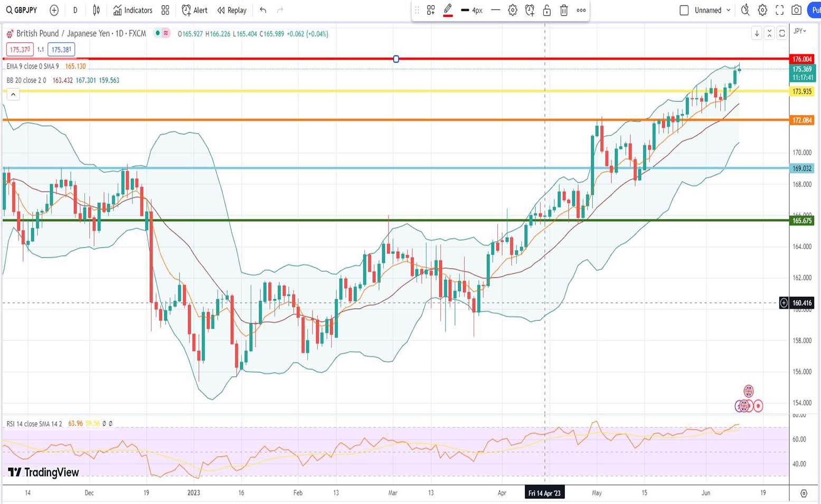Open the D timeframe interval selector
The width and height of the screenshot is (821, 504).
[75, 10]
